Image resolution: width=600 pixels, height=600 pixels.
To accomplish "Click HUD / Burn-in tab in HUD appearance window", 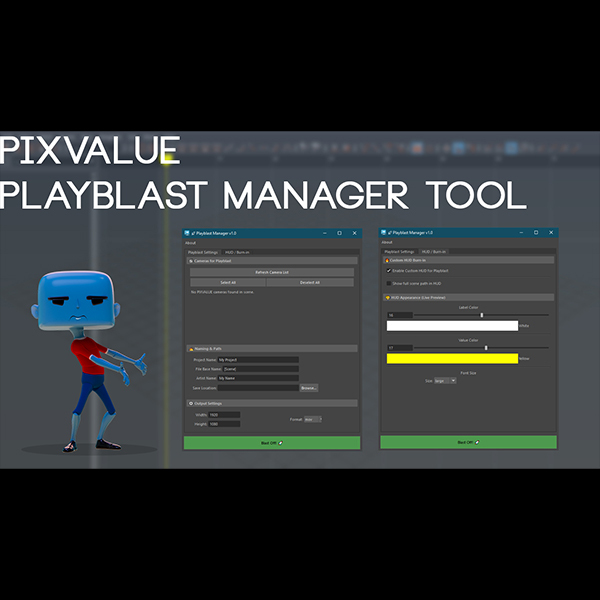I will [434, 251].
